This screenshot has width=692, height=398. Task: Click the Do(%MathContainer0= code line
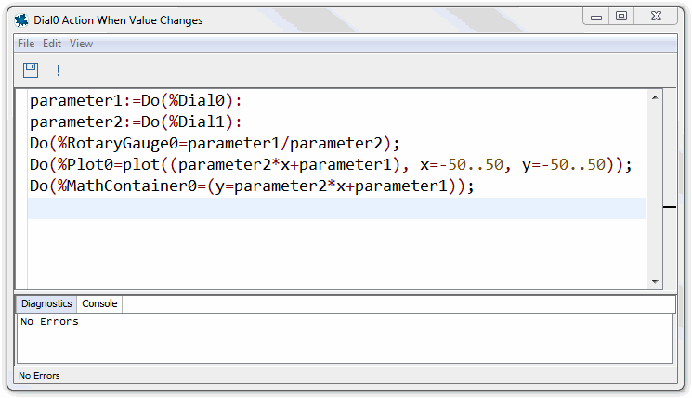point(252,186)
